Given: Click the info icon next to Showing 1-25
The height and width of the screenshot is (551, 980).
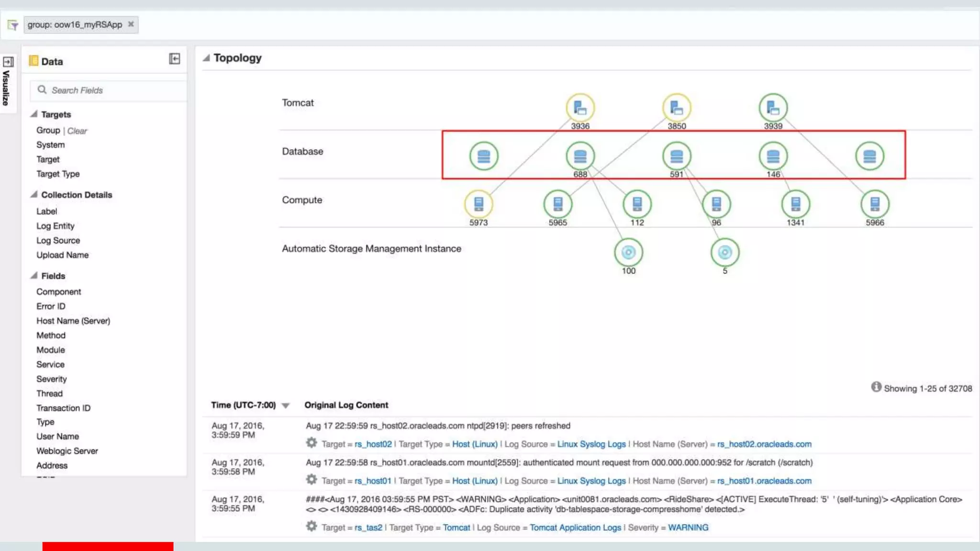Looking at the screenshot, I should [x=876, y=387].
